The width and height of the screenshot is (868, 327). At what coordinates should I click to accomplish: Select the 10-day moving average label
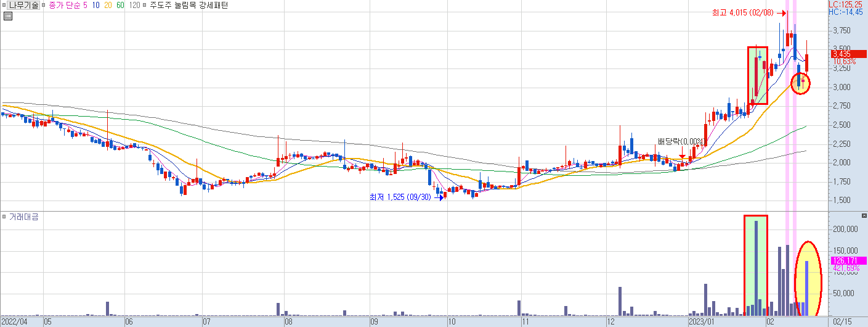(96, 5)
